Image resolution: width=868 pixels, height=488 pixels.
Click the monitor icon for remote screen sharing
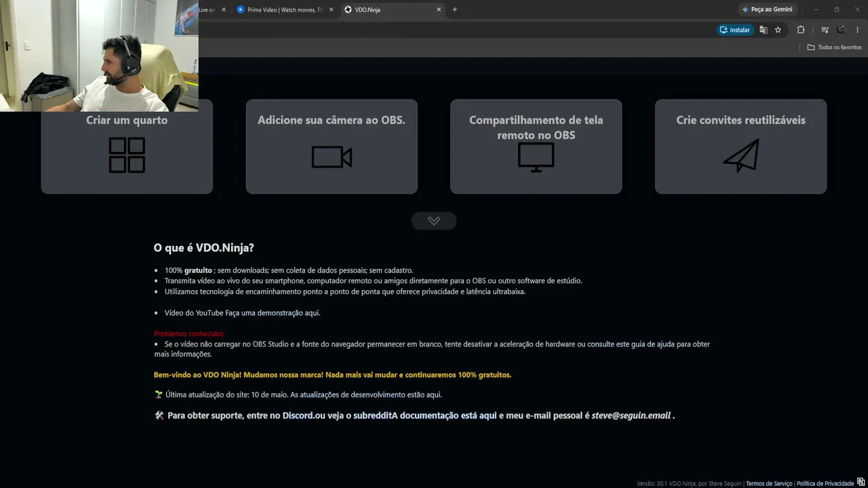[536, 157]
